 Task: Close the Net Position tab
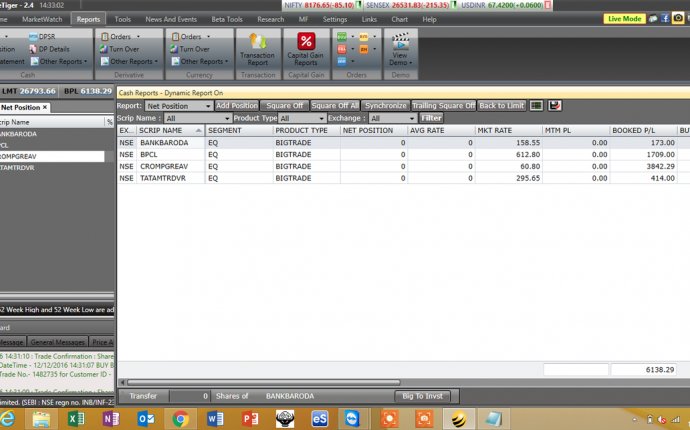click(x=45, y=107)
